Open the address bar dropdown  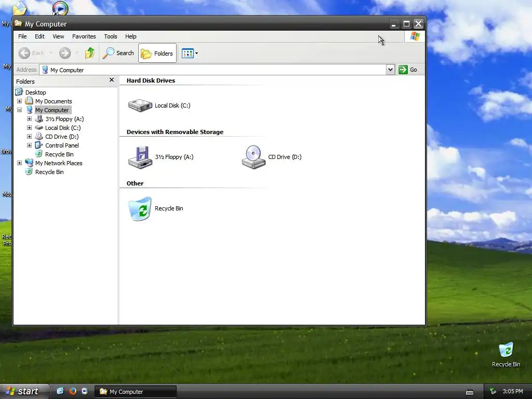(x=390, y=70)
